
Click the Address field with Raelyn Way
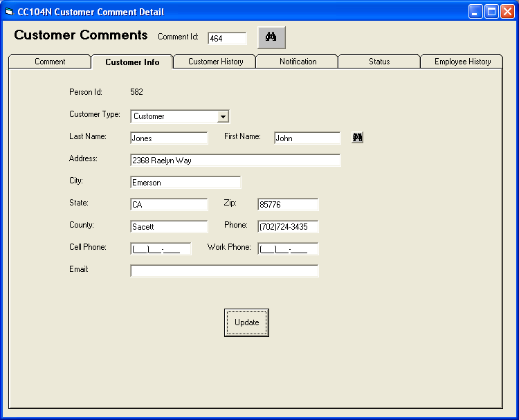(235, 161)
